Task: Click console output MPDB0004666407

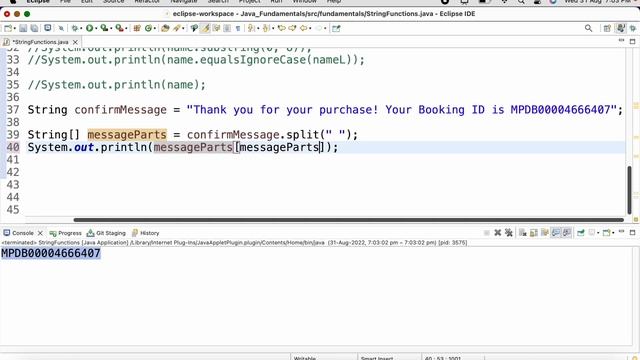Action: (x=51, y=253)
